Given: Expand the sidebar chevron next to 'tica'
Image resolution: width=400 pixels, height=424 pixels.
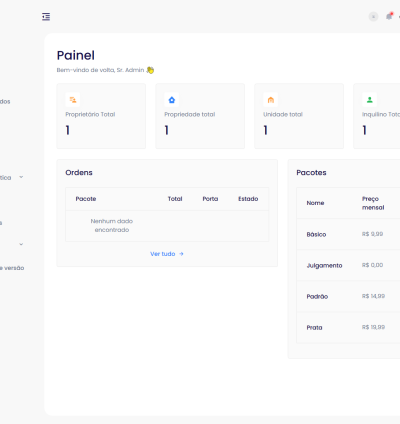Looking at the screenshot, I should 21,177.
